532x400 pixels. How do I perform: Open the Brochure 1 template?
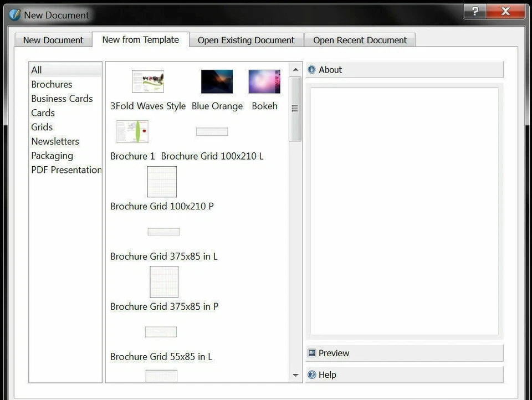(132, 131)
